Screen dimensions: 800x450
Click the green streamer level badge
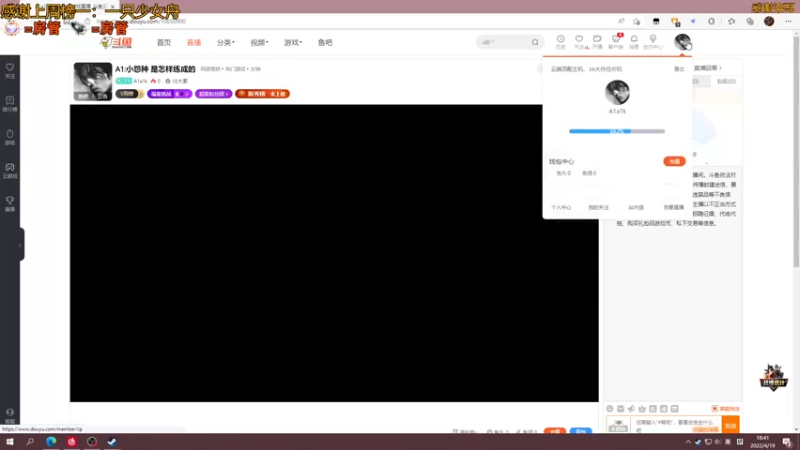click(x=123, y=81)
